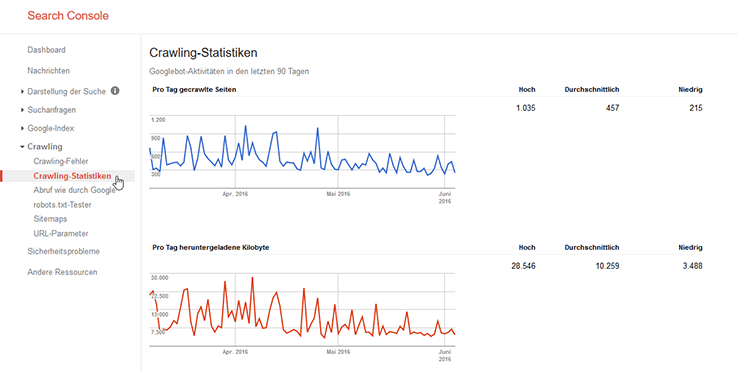Click the average value 457
Viewport: 738px width, 371px height.
click(612, 108)
